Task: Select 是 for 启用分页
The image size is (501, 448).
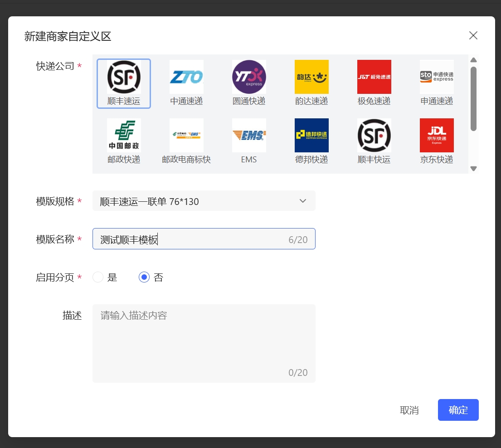Action: point(98,277)
